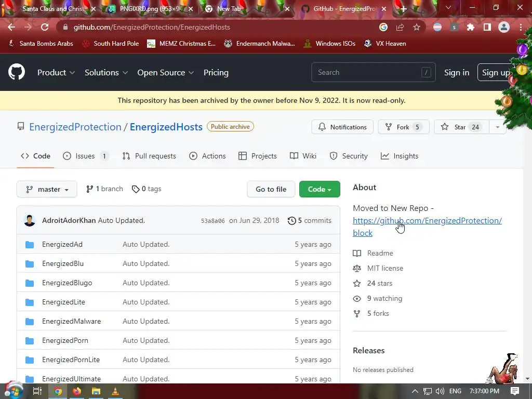The height and width of the screenshot is (399, 532).
Task: Open the green Code dropdown button
Action: pos(320,189)
